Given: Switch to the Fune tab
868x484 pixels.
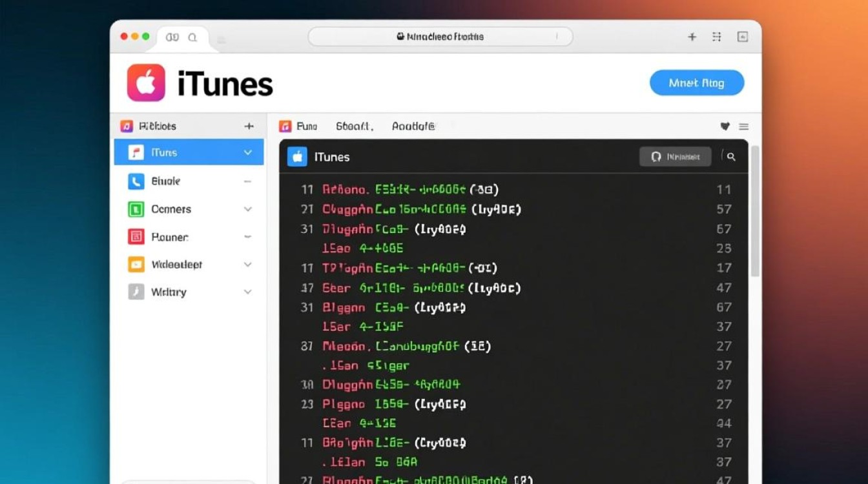Looking at the screenshot, I should coord(307,126).
